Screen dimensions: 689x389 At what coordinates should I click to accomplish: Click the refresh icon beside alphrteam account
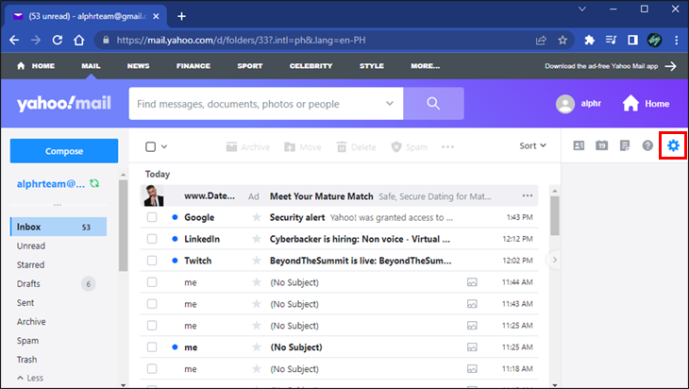(x=94, y=183)
